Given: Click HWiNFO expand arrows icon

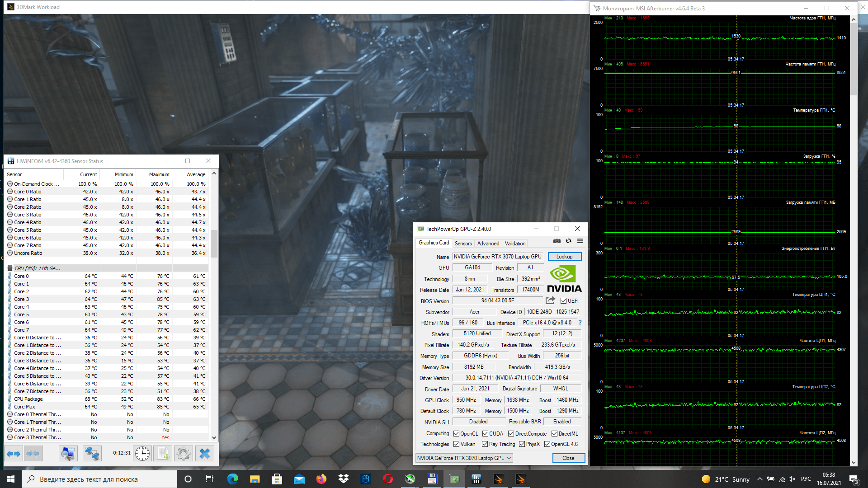Looking at the screenshot, I should [x=14, y=453].
